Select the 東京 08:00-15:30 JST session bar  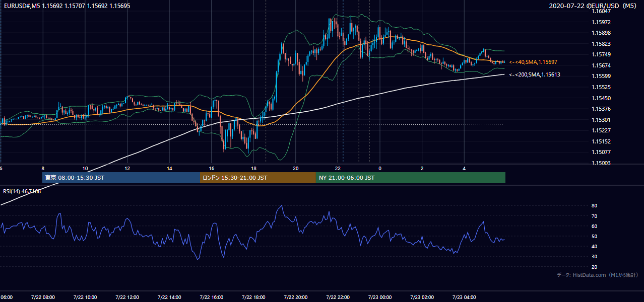click(x=121, y=178)
